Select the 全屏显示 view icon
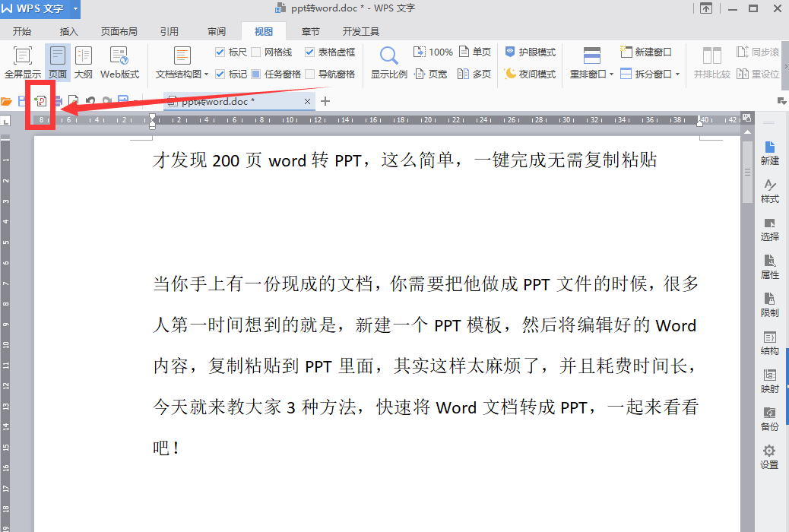Viewport: 789px width, 532px height. pyautogui.click(x=22, y=61)
